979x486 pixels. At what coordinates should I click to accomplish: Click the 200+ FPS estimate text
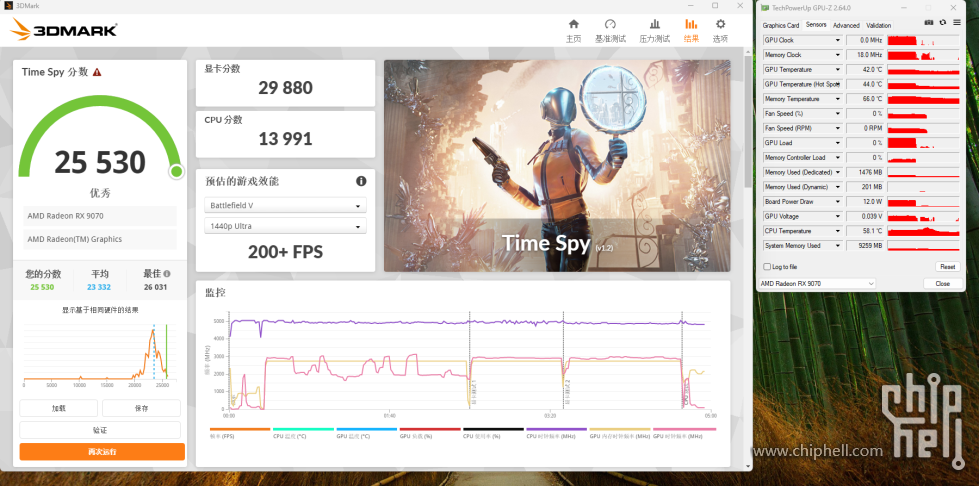(x=285, y=252)
